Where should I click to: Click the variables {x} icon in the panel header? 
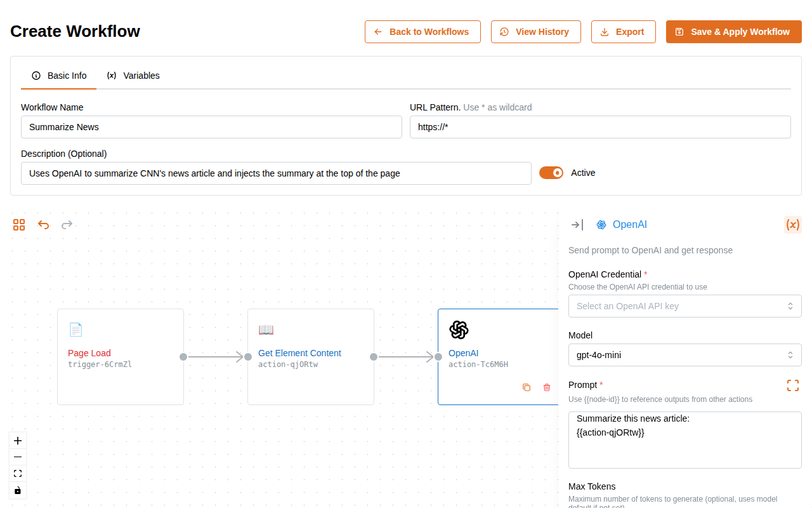(792, 224)
